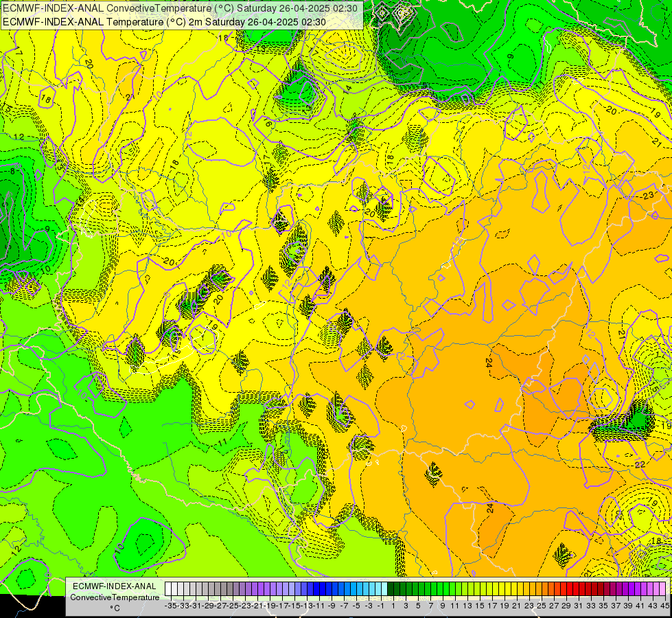Screen dimensions: 672x618
Task: Click the 37 legend scale value
Action: 616,606
